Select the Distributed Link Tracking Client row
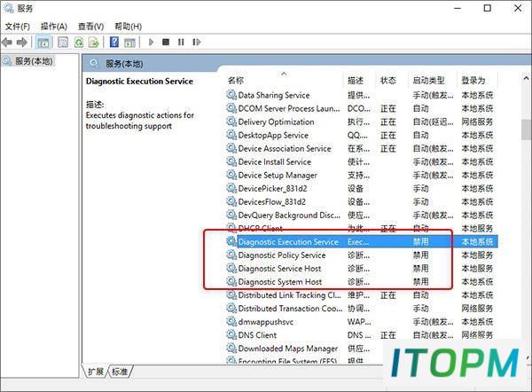 [x=361, y=295]
